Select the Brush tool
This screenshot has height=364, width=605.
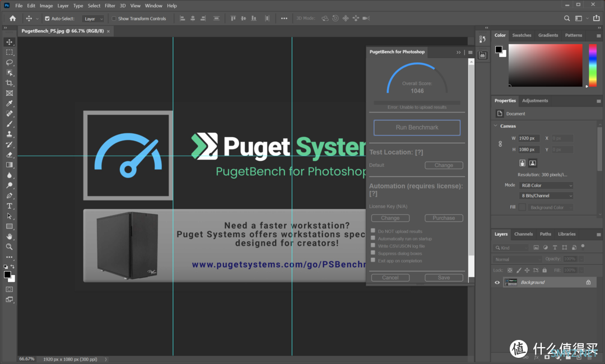coord(10,124)
